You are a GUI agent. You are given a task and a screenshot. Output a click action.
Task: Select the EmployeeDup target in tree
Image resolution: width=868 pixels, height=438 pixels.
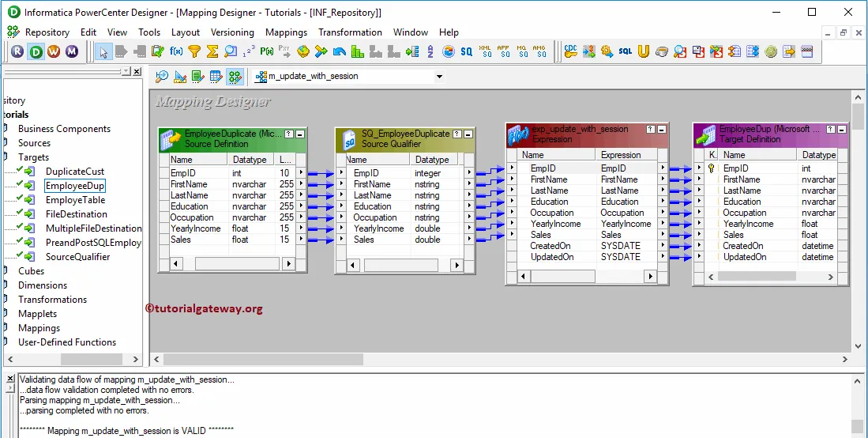75,186
